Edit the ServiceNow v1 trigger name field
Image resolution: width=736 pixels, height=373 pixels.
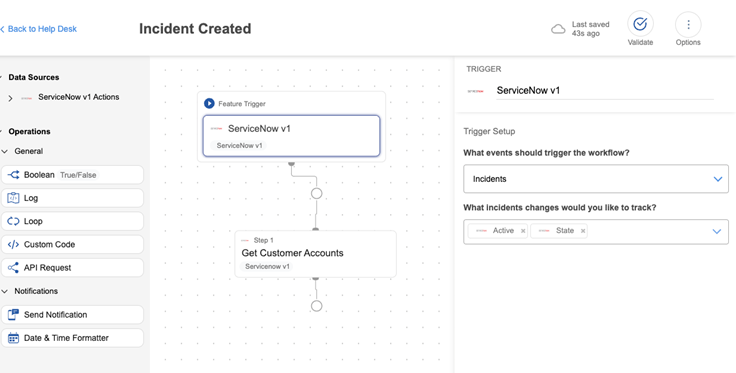605,91
